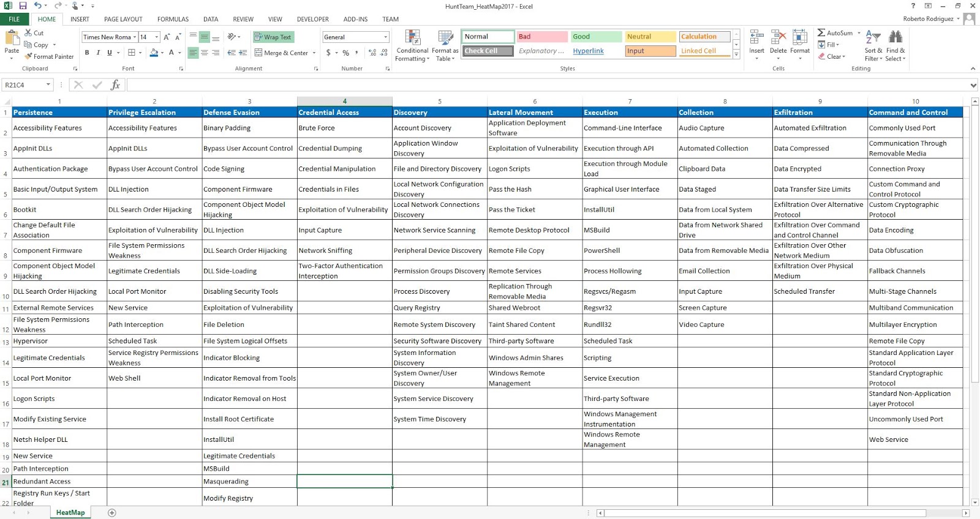Open the Name Box dropdown arrow
This screenshot has height=519, width=980.
click(x=48, y=85)
